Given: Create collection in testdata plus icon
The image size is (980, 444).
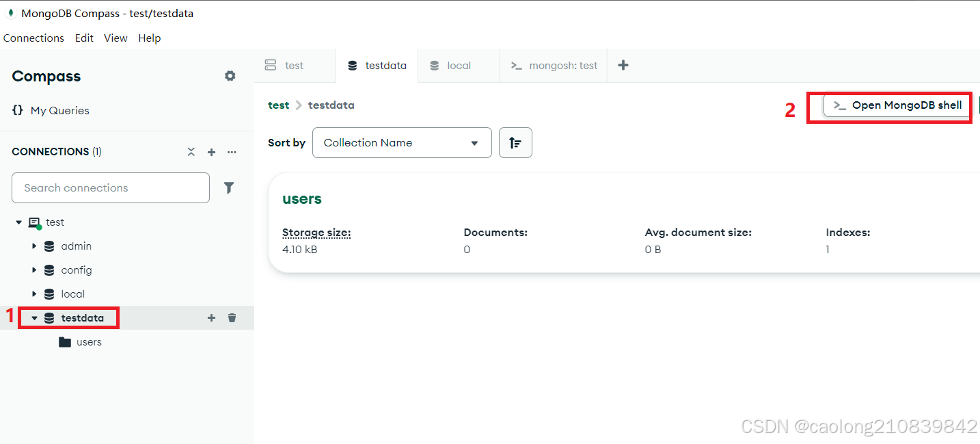Looking at the screenshot, I should (211, 317).
